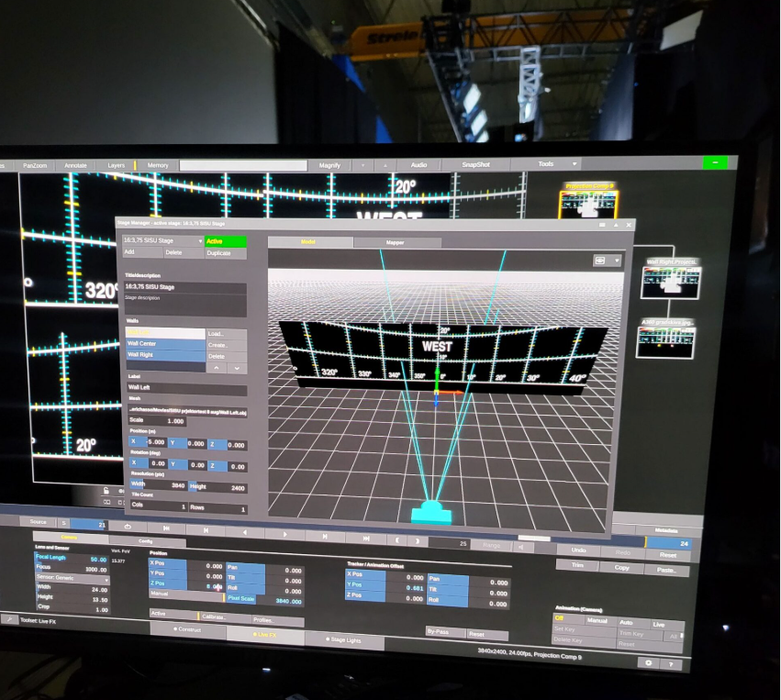Move selected wall down in list
The height and width of the screenshot is (700, 781).
tap(237, 368)
